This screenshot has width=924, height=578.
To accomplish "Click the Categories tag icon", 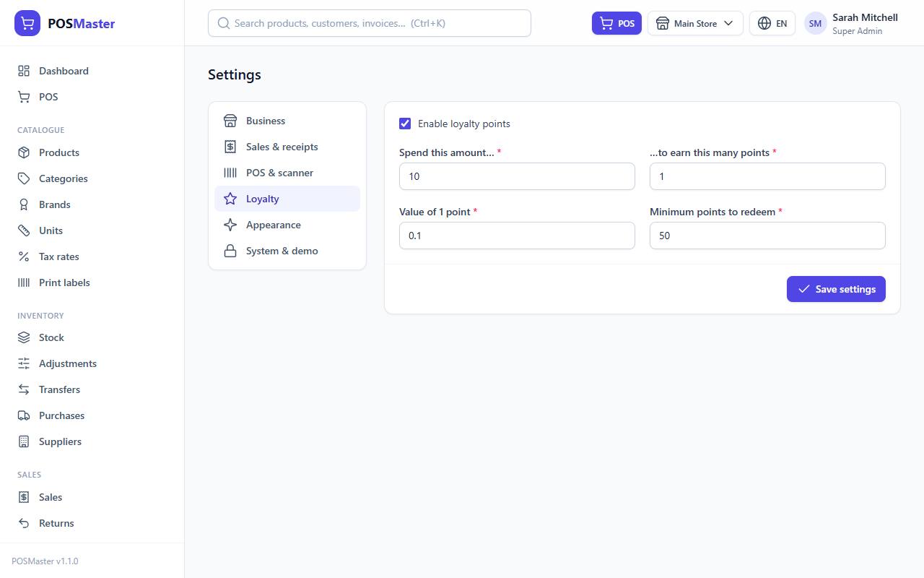I will (x=24, y=178).
